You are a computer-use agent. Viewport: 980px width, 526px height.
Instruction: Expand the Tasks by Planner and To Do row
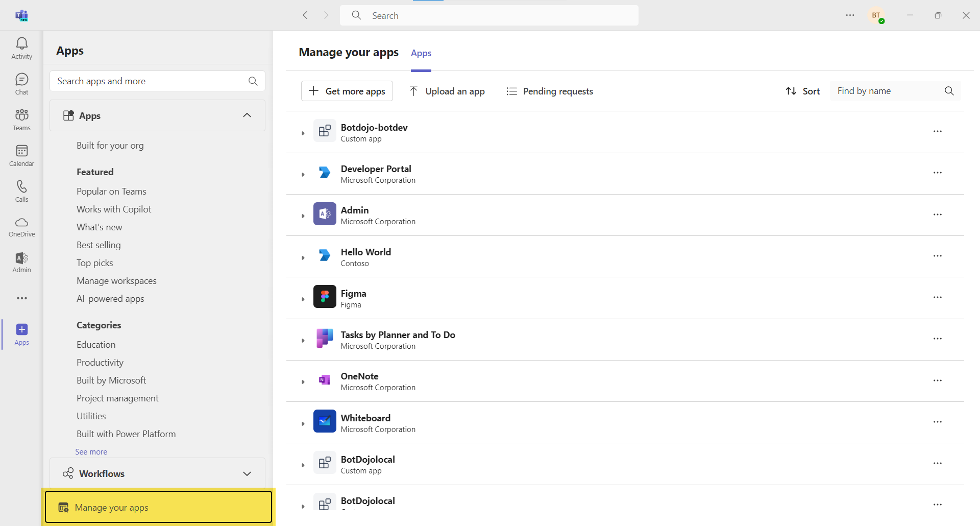303,341
